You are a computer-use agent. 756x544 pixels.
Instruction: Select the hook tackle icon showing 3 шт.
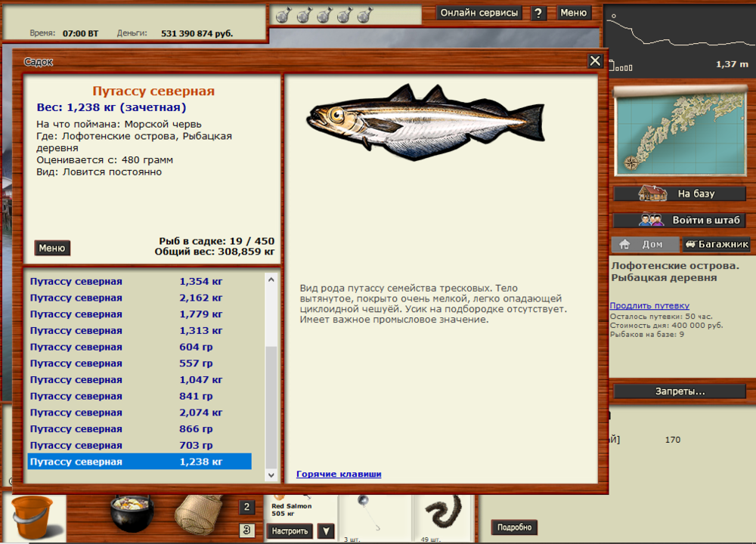pyautogui.click(x=376, y=516)
